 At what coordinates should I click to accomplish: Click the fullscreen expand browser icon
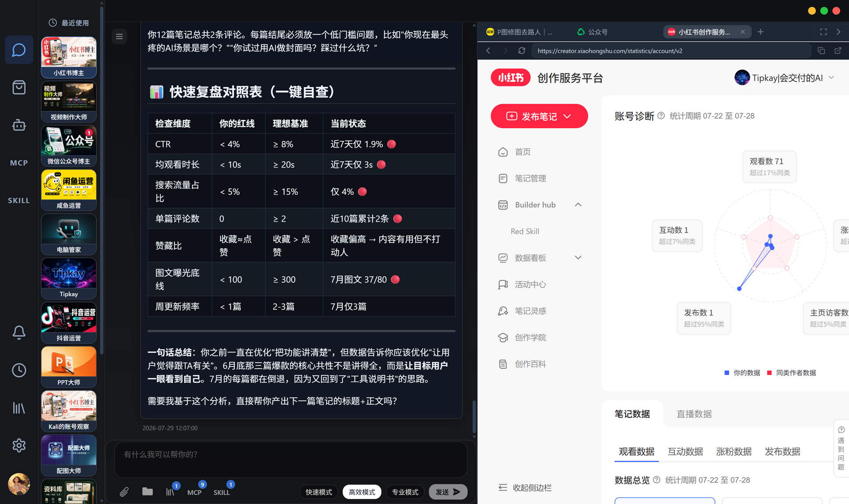(x=823, y=32)
